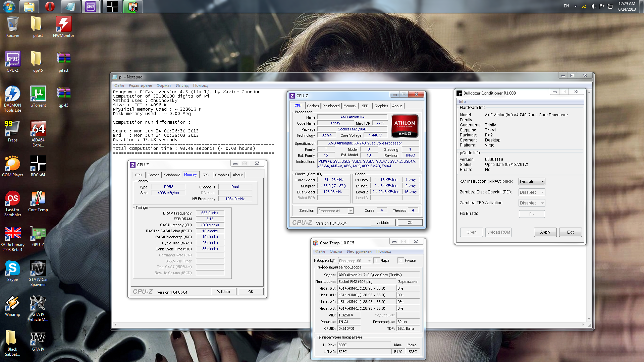The height and width of the screenshot is (362, 644).
Task: Open SPD tab in memory CPU-Z window
Action: pos(206,175)
